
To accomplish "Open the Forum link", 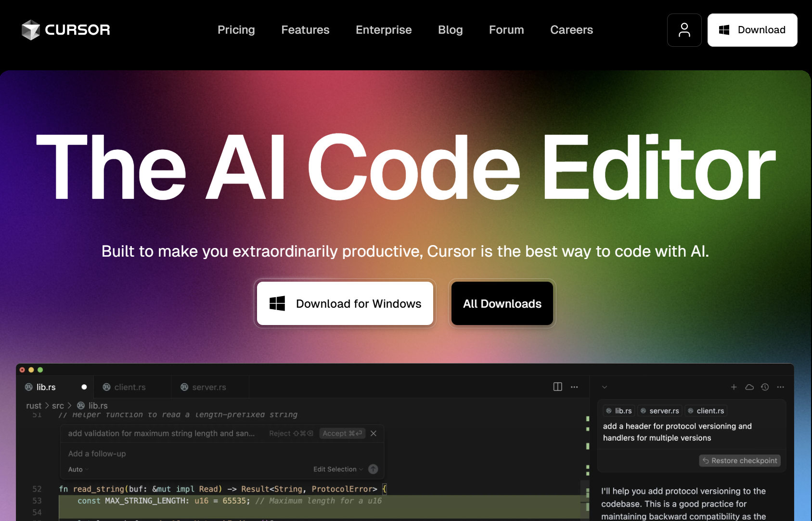I will pos(506,30).
